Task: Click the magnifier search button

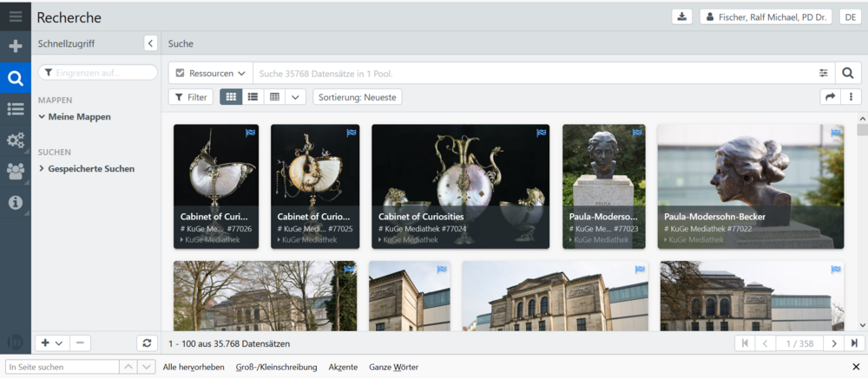Action: point(848,74)
